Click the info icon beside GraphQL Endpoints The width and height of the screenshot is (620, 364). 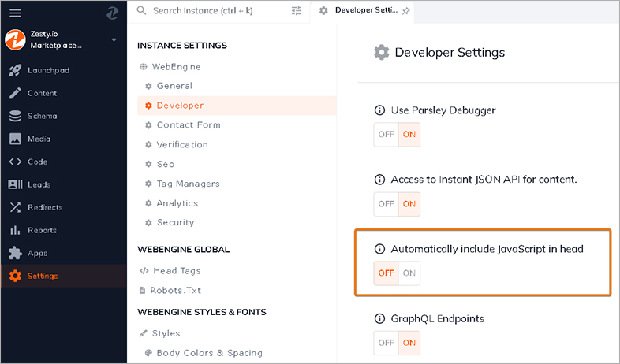380,319
